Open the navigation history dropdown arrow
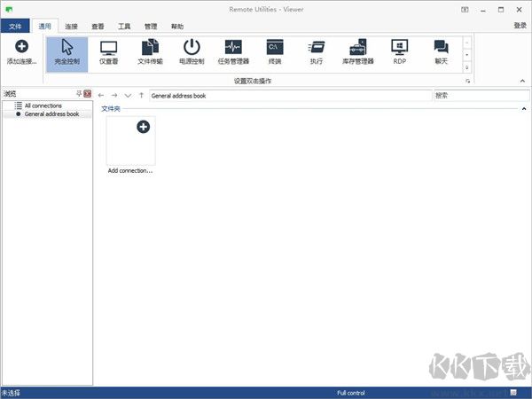The image size is (532, 399). [x=128, y=94]
